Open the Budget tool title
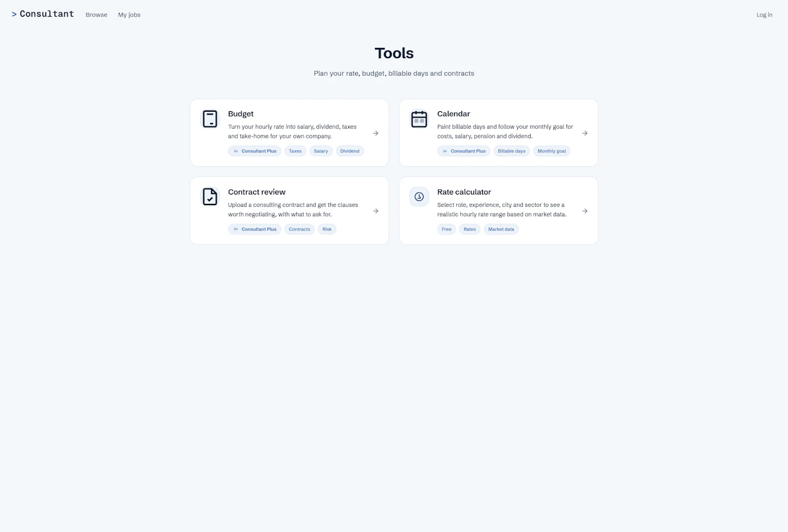Viewport: 788px width, 532px height. point(241,113)
